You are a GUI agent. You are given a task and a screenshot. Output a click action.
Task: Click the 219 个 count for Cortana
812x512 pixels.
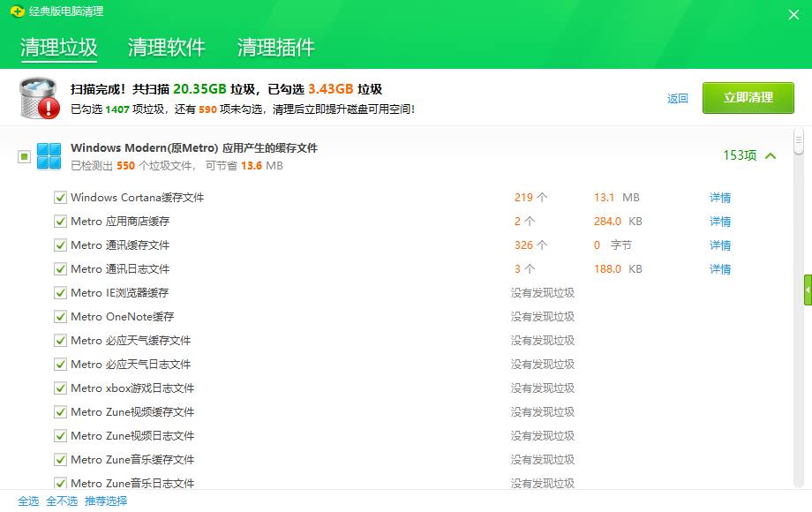pos(530,197)
